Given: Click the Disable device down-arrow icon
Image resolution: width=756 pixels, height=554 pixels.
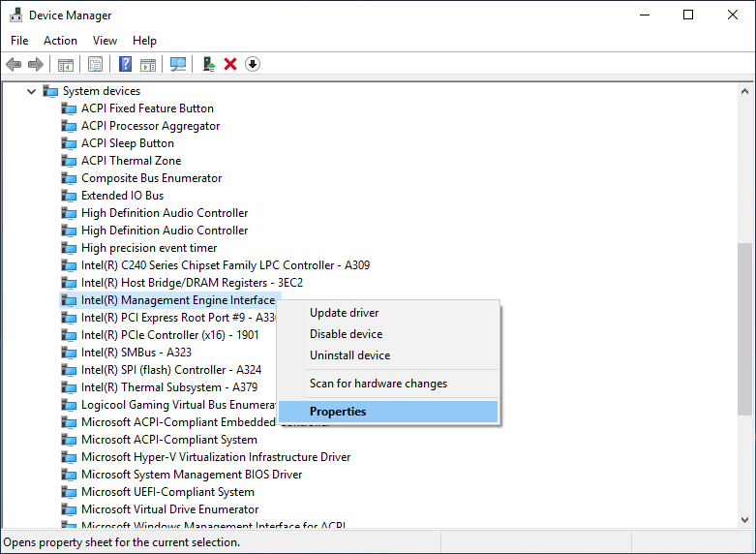Looking at the screenshot, I should 253,64.
